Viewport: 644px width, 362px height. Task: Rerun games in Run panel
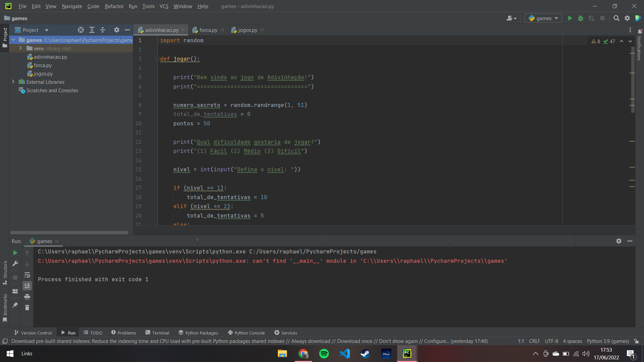click(x=15, y=253)
